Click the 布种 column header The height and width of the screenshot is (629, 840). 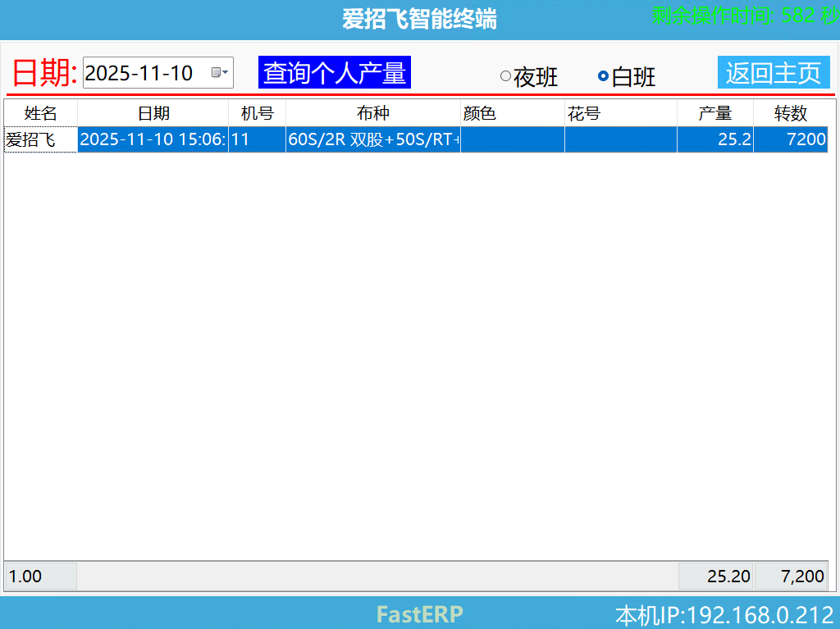click(372, 113)
